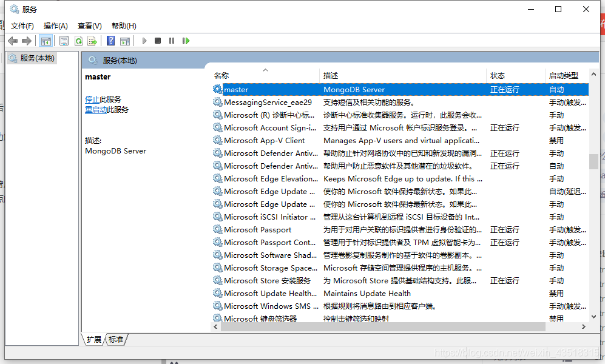Click the MongoDB Server description cell

coord(354,89)
